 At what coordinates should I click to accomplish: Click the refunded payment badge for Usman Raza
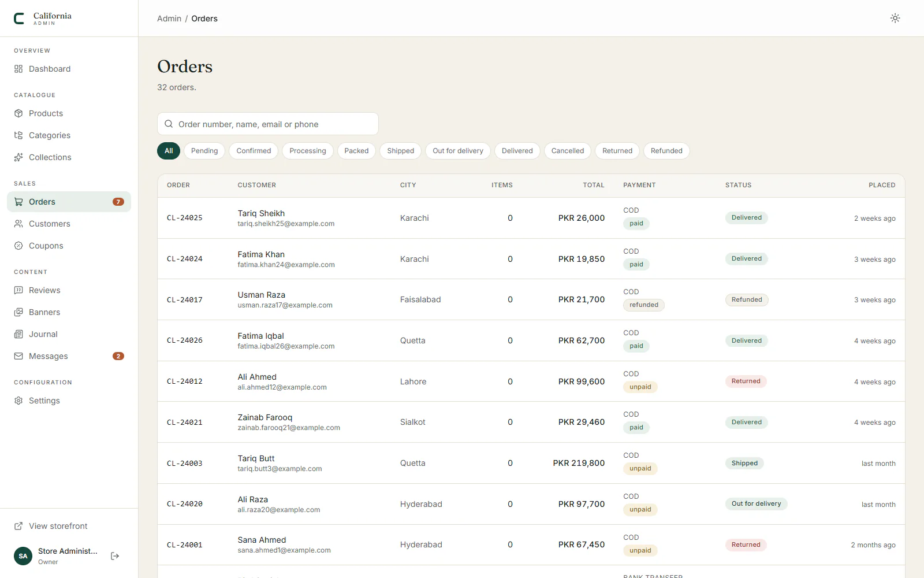pos(644,305)
